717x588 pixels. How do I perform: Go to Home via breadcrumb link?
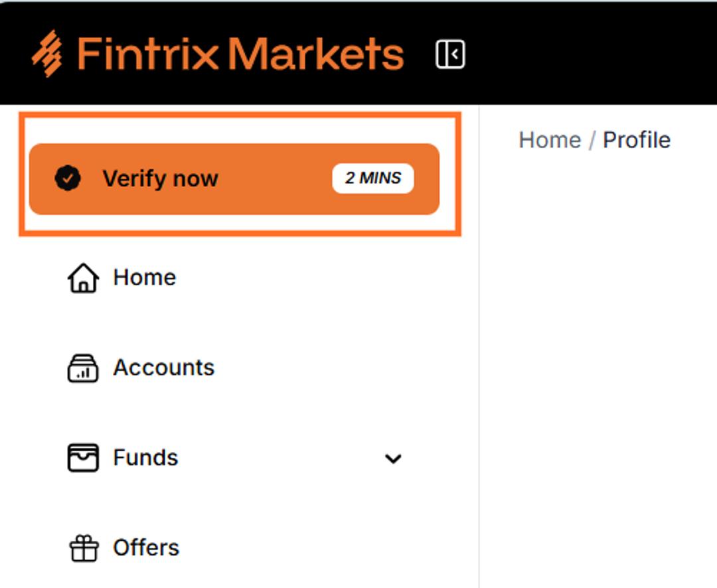point(550,140)
